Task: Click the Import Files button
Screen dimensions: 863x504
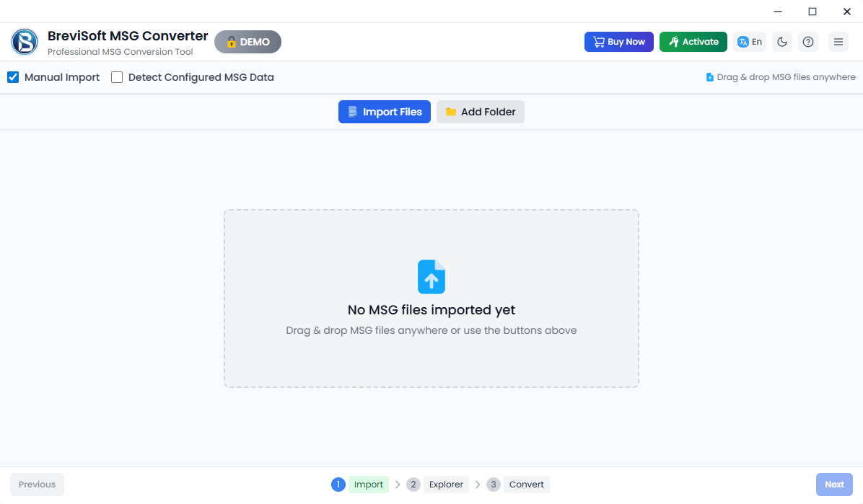Action: pos(384,112)
